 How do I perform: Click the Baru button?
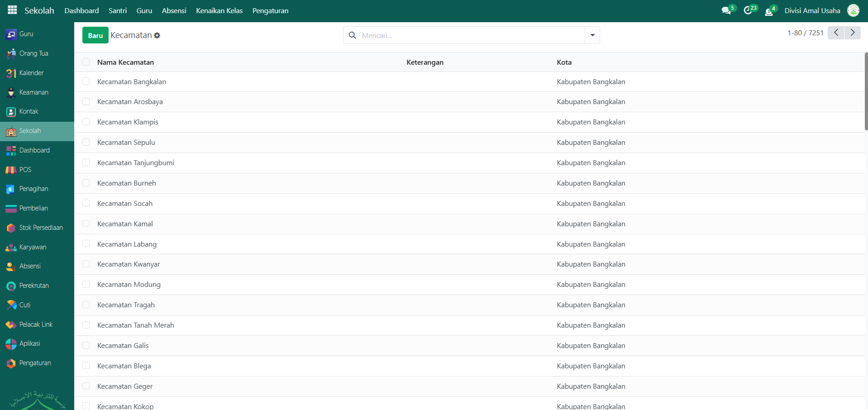(95, 35)
